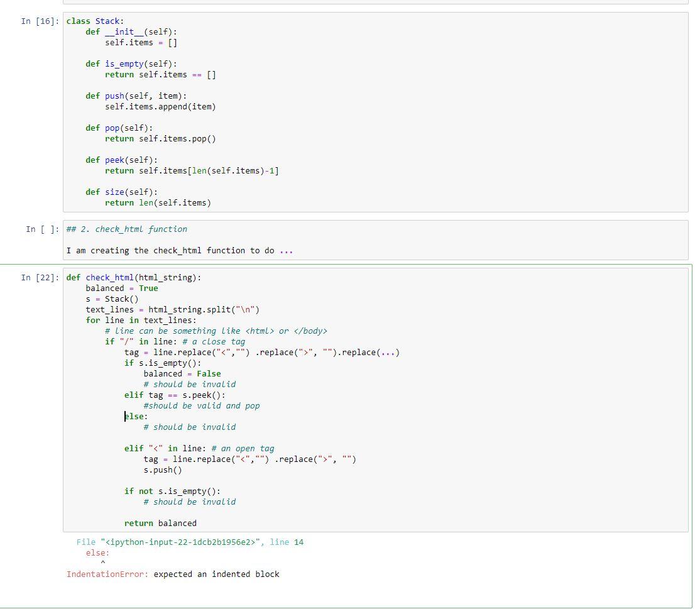
Task: Click the 'self.items.append(item)' line
Action: tap(160, 107)
